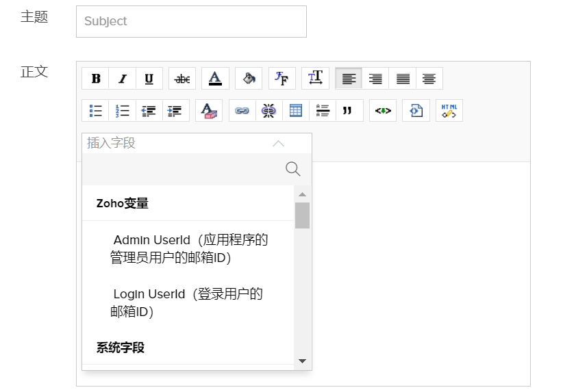Insert a numbered list
This screenshot has height=392, width=563.
[x=123, y=110]
